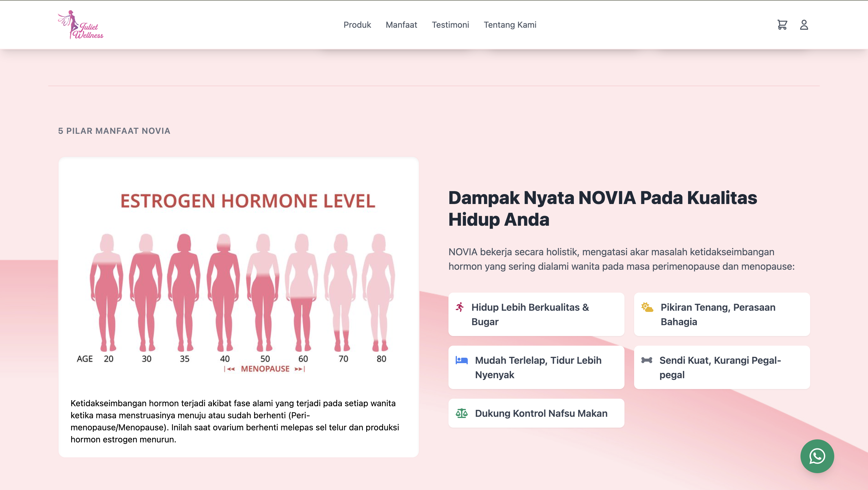The height and width of the screenshot is (490, 868).
Task: Click the user account icon
Action: 804,25
